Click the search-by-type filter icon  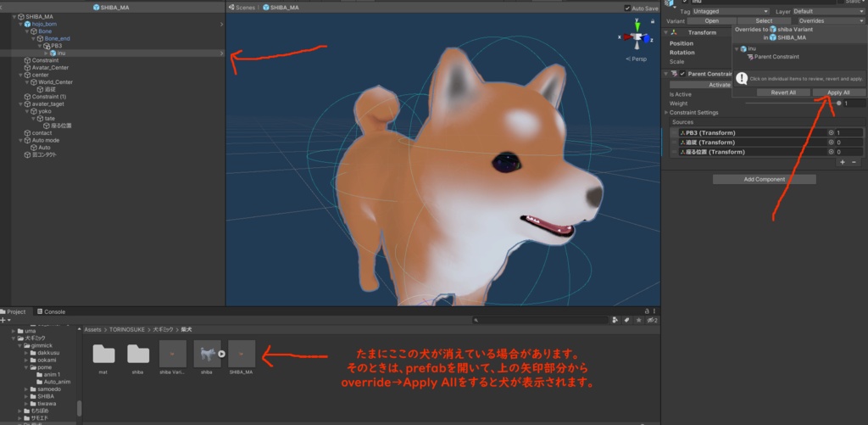point(615,321)
